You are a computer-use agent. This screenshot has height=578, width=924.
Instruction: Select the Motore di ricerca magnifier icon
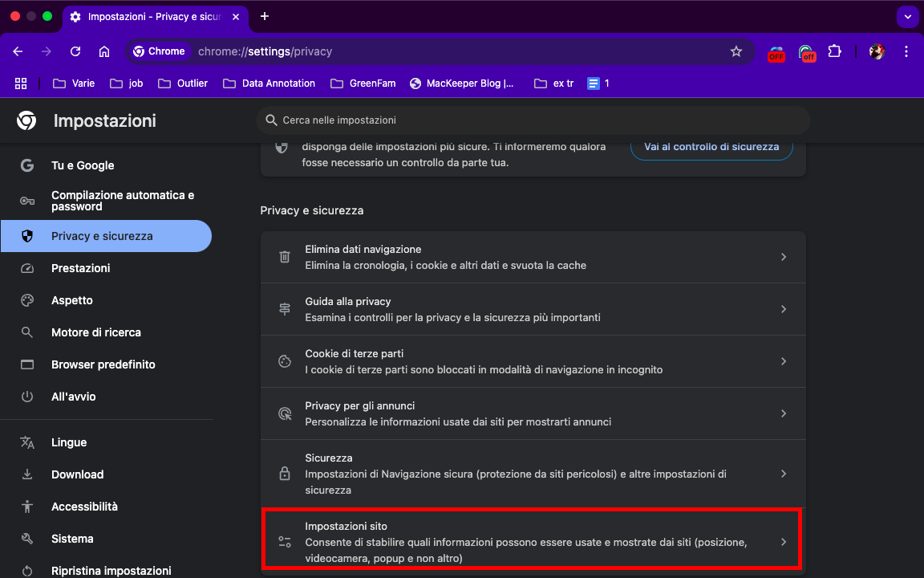[27, 332]
